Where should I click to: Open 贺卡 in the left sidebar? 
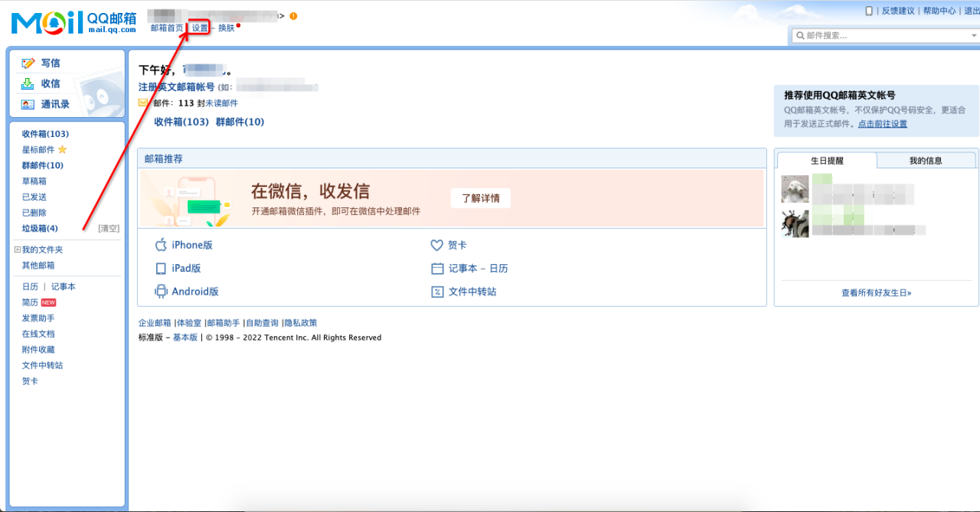pos(30,381)
